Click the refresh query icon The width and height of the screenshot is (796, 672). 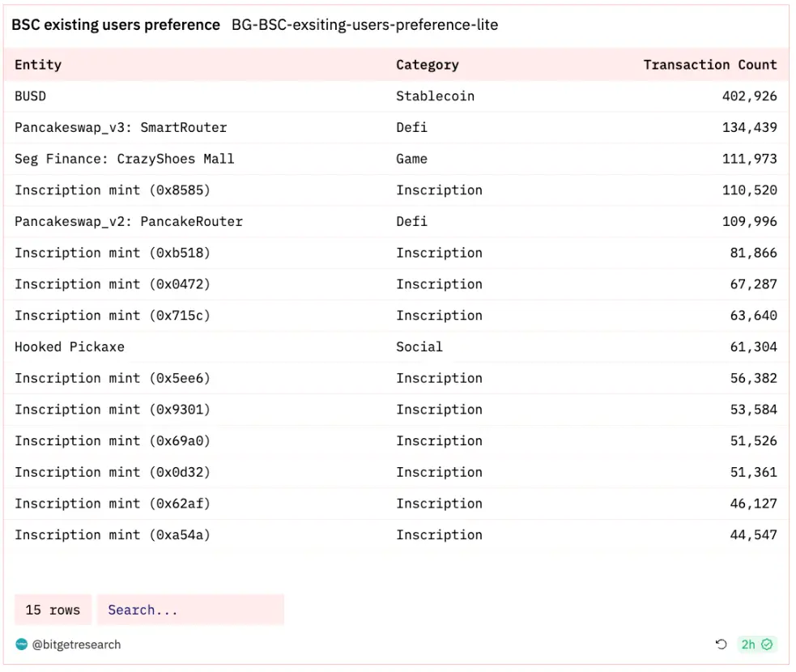(721, 644)
